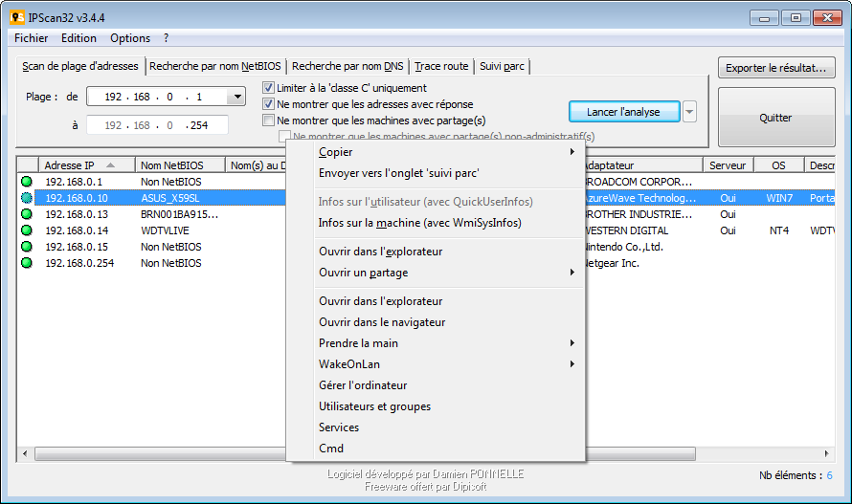Click the green status icon for 192.168.0.14
852x504 pixels.
point(27,230)
